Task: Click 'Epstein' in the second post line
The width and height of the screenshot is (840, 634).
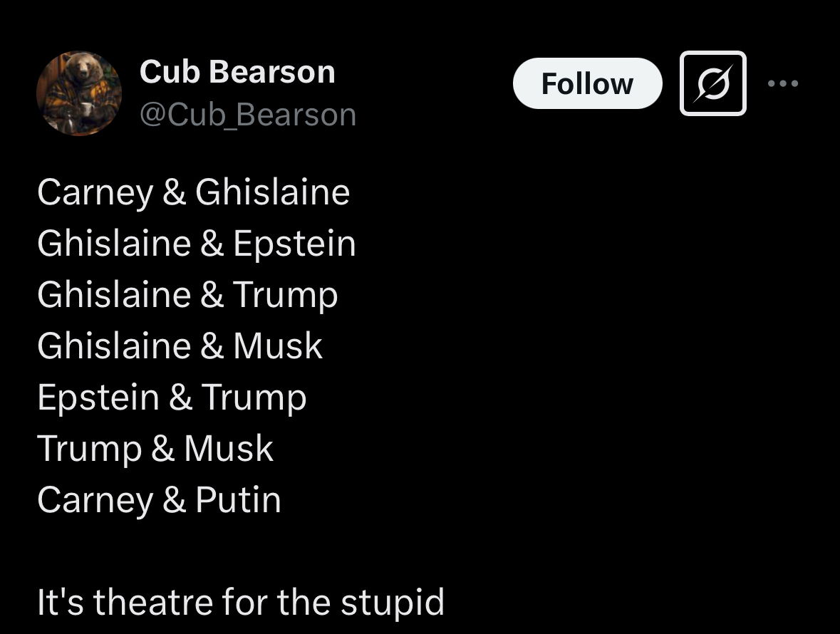Action: (x=295, y=244)
